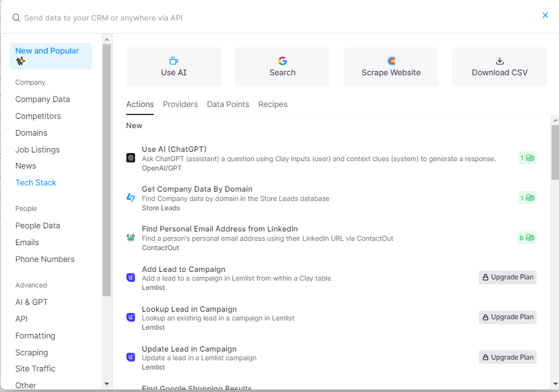Switch to the Providers tab
Screen dimensions: 559x392
(x=180, y=105)
